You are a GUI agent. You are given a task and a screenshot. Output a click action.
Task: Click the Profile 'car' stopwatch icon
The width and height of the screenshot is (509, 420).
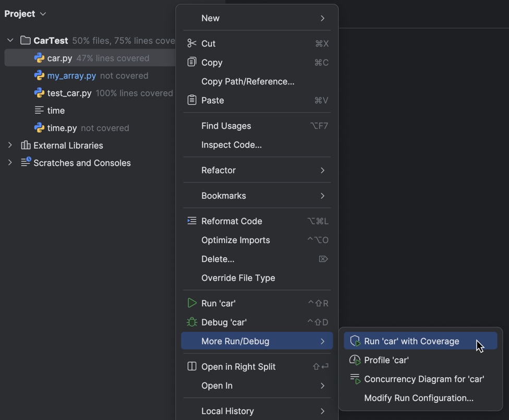click(x=355, y=360)
